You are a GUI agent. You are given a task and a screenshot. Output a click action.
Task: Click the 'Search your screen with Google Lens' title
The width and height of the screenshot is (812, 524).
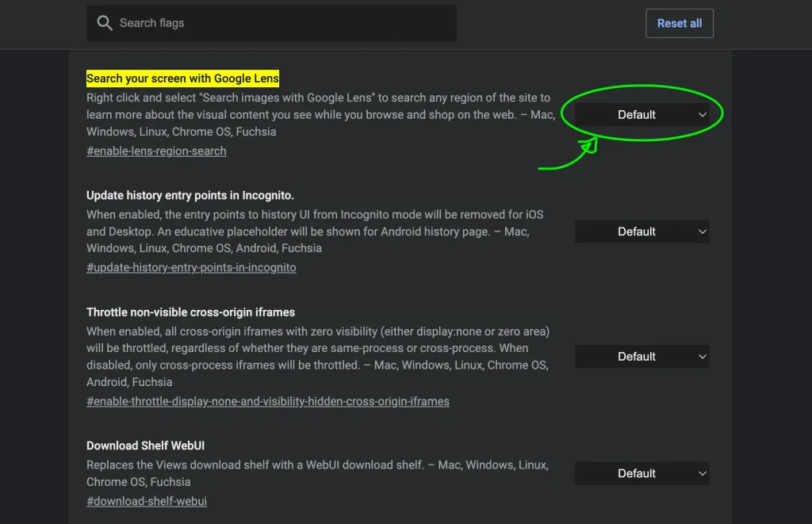coord(183,78)
